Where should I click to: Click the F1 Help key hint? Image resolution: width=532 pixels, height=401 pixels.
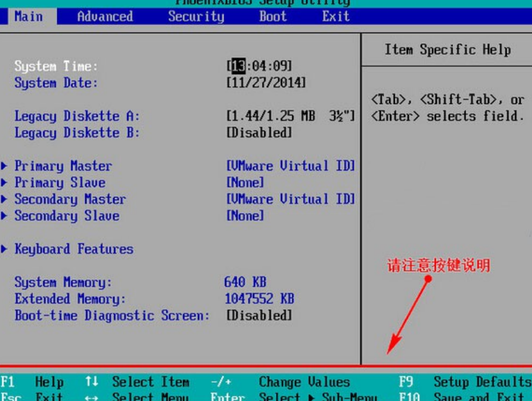(x=32, y=382)
